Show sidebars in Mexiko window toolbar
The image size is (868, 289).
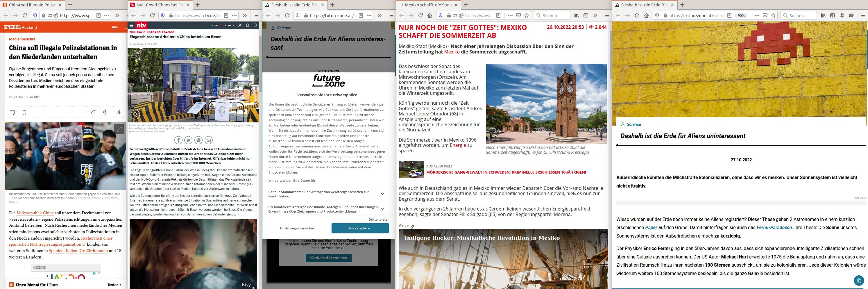pos(586,15)
